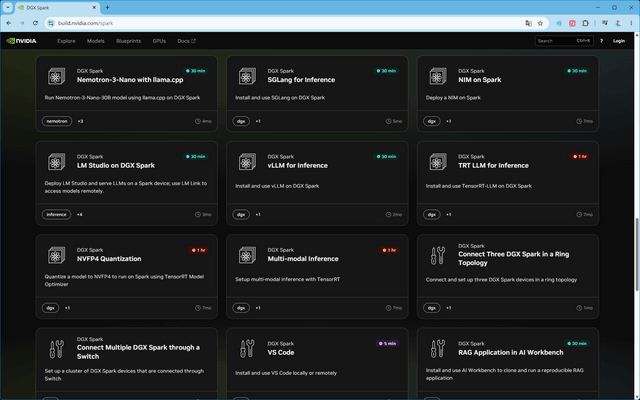Open a new browser tab
The width and height of the screenshot is (640, 400).
coord(107,7)
